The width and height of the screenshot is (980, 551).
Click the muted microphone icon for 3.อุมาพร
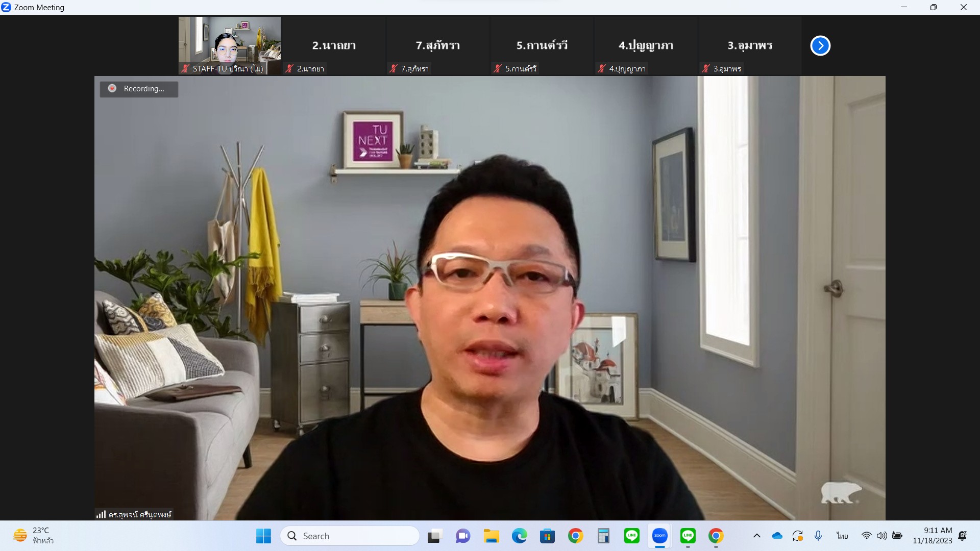click(706, 68)
